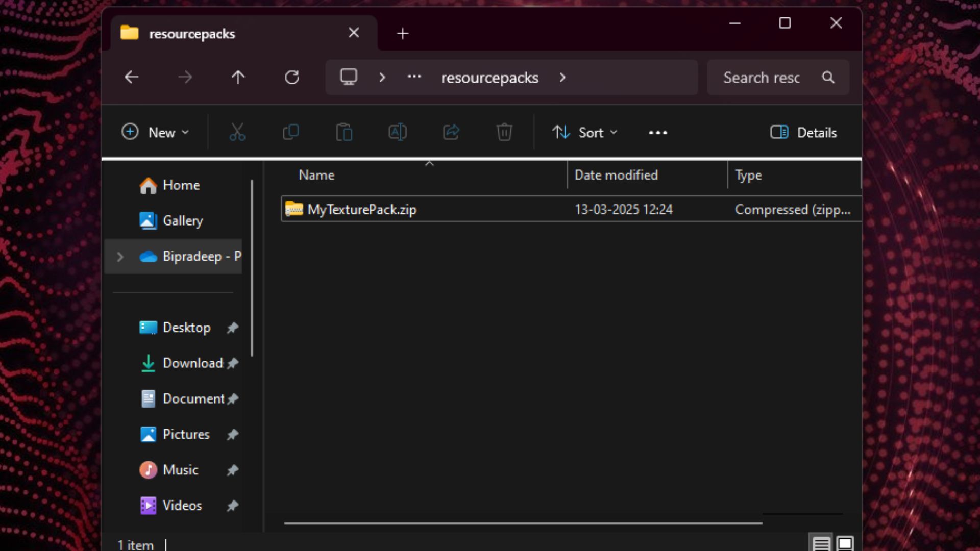Click the Paste clipboard icon

344,132
